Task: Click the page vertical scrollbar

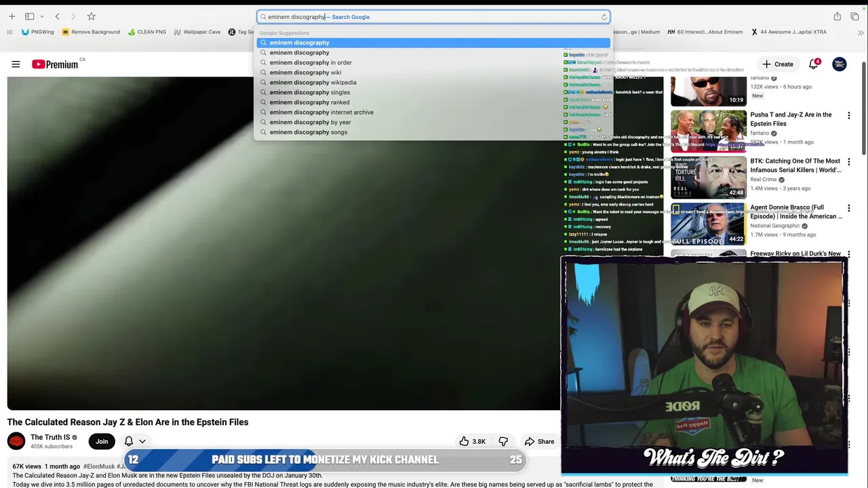Action: (x=864, y=108)
